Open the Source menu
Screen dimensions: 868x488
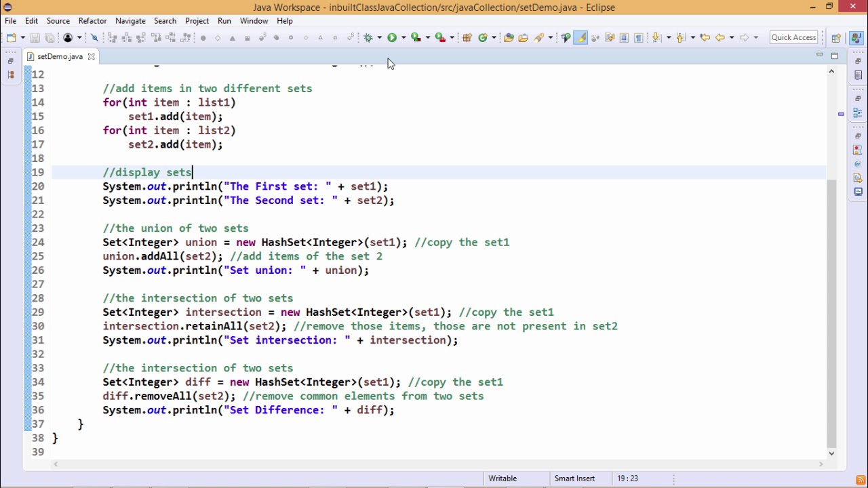pyautogui.click(x=58, y=21)
